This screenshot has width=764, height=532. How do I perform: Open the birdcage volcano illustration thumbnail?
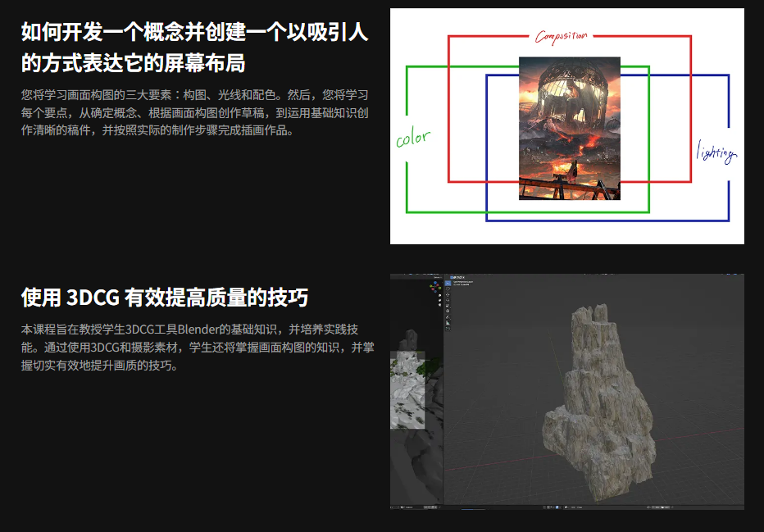(x=569, y=128)
